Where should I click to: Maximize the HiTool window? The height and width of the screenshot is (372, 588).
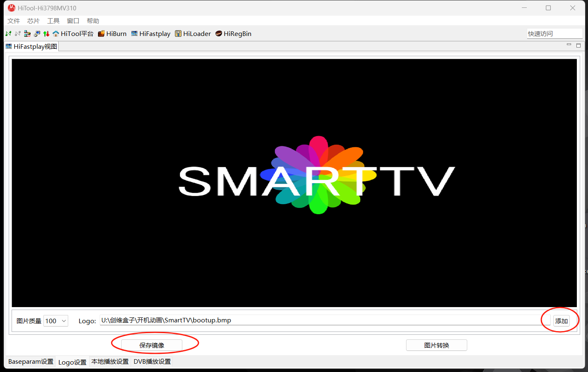point(548,8)
